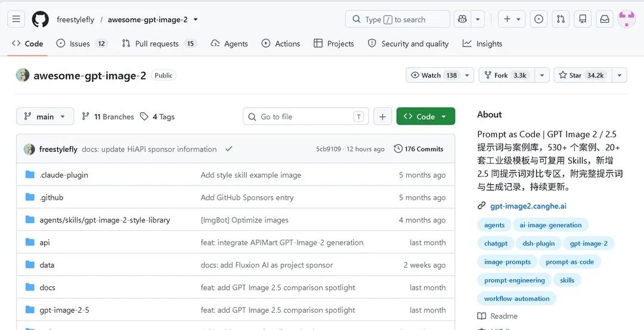Viewport: 644px width, 330px height.
Task: Expand the Star lists dropdown arrow
Action: point(620,75)
